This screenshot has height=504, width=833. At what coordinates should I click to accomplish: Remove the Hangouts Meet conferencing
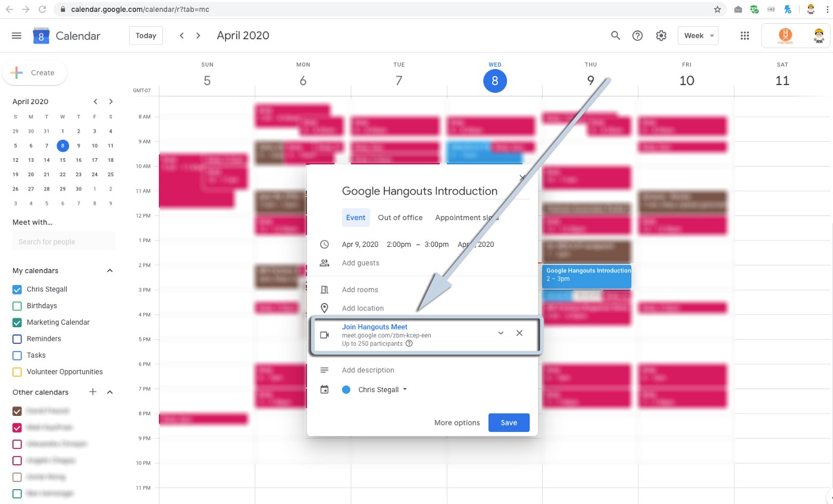click(x=519, y=333)
